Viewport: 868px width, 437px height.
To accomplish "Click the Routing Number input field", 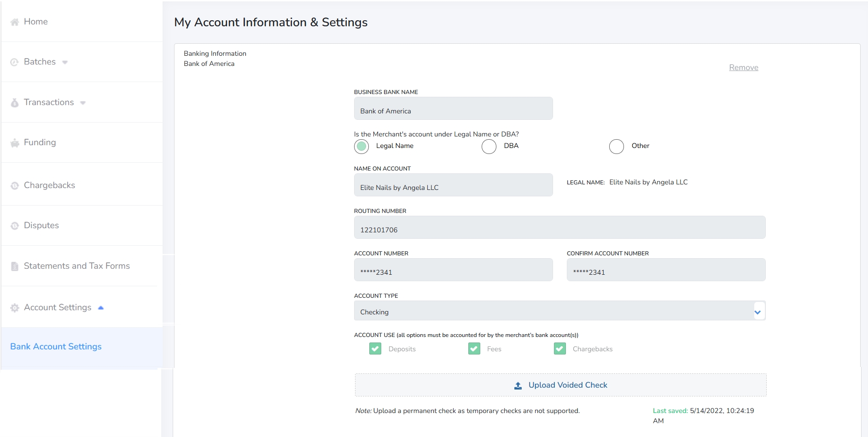I will (x=559, y=228).
